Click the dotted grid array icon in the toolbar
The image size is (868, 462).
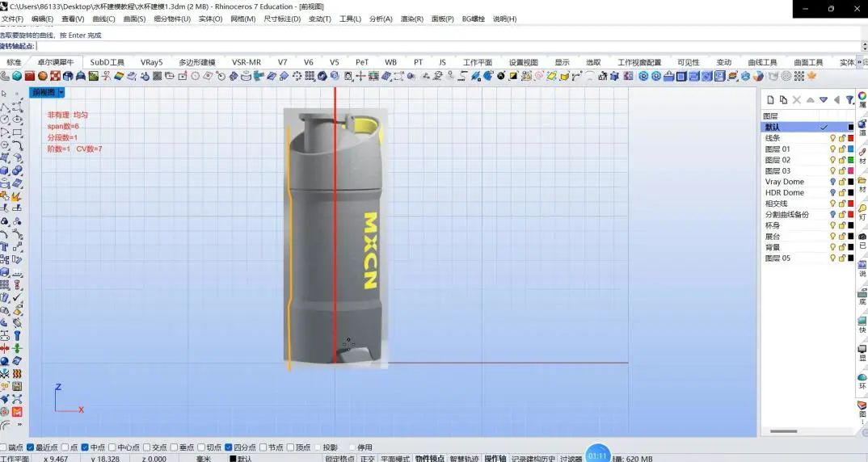(x=799, y=76)
